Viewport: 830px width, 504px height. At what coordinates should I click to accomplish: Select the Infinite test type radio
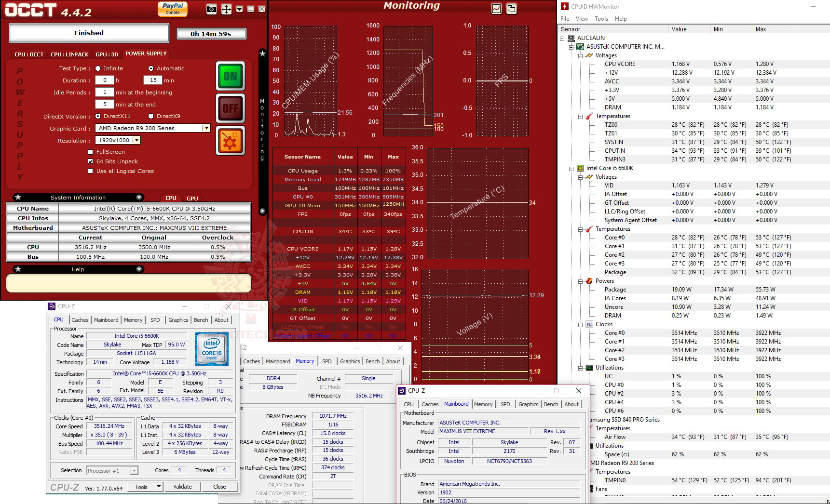[98, 68]
